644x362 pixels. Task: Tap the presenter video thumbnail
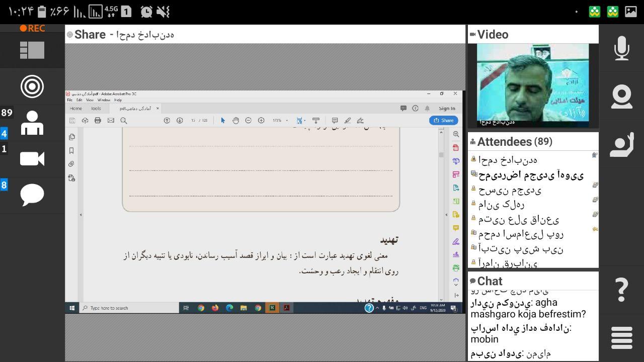pos(533,85)
